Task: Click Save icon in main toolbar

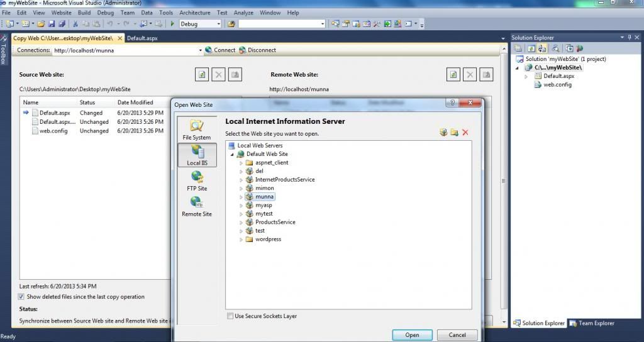Action: click(52, 24)
